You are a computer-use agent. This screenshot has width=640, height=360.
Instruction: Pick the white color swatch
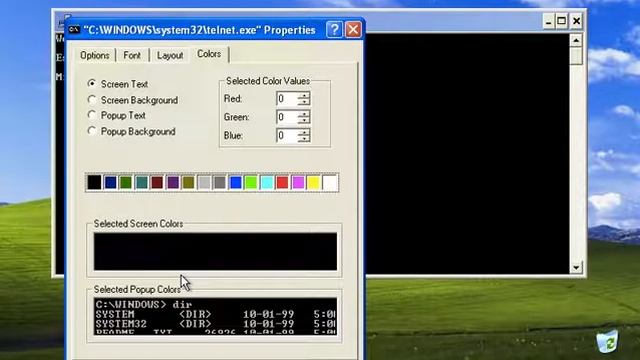click(x=330, y=182)
